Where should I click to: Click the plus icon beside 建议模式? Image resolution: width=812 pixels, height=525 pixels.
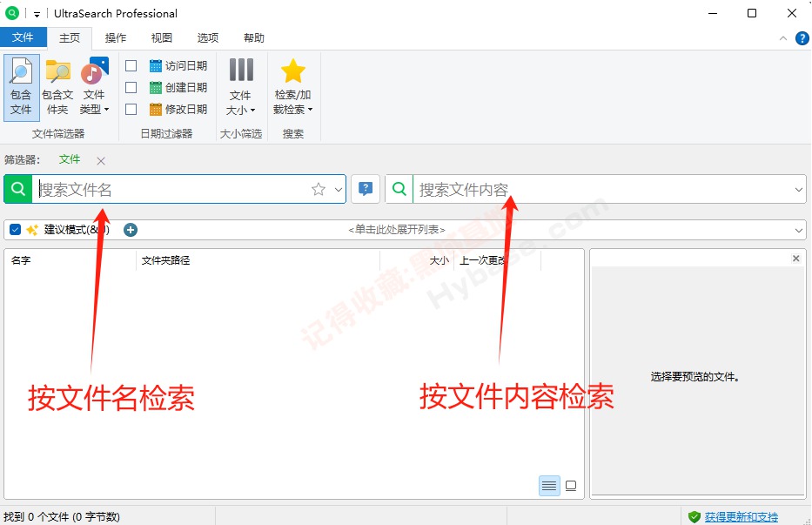click(x=131, y=230)
